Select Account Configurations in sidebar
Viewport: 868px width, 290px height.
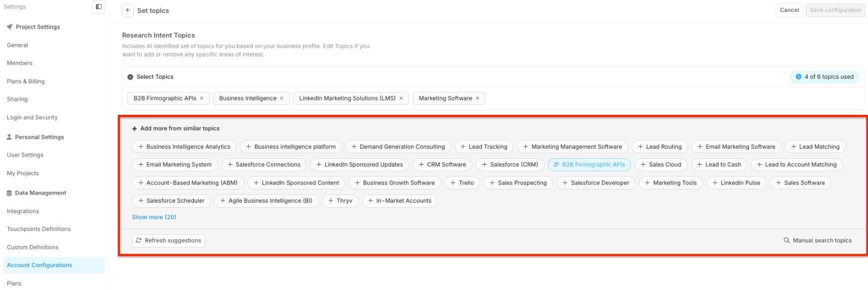[54, 265]
